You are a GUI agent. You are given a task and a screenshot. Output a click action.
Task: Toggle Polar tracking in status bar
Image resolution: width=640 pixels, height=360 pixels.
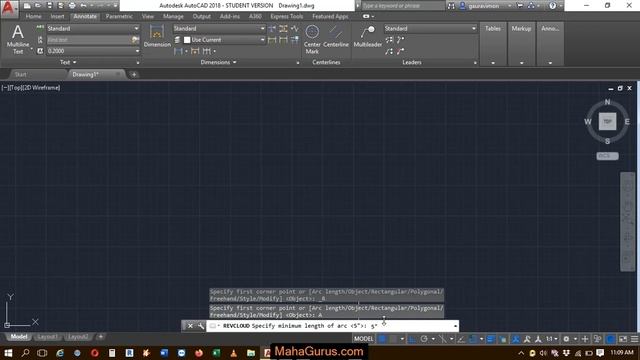(x=424, y=339)
